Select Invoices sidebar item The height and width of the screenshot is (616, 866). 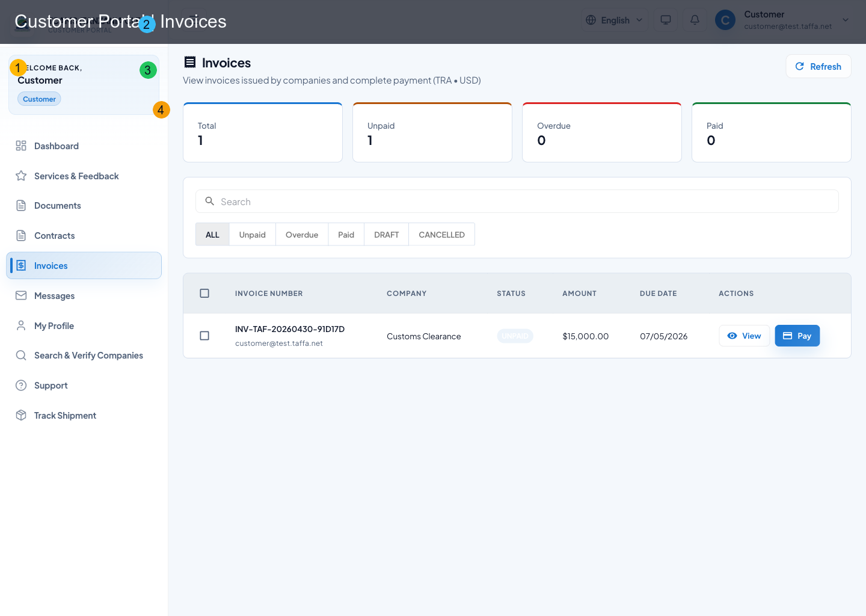pyautogui.click(x=84, y=265)
